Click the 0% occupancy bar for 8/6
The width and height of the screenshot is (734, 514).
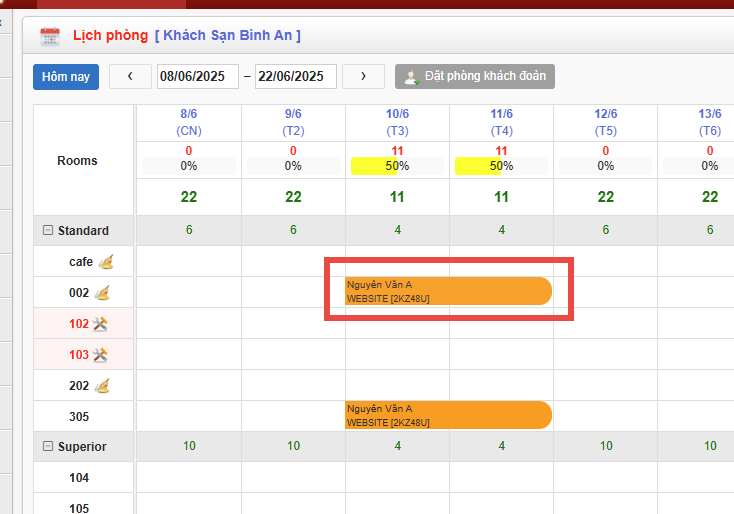point(189,166)
